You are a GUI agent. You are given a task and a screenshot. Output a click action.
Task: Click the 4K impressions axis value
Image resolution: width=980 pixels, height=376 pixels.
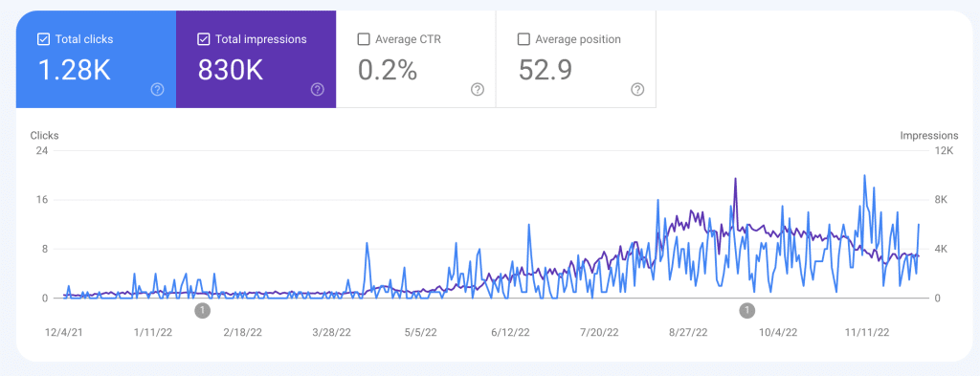coord(942,249)
